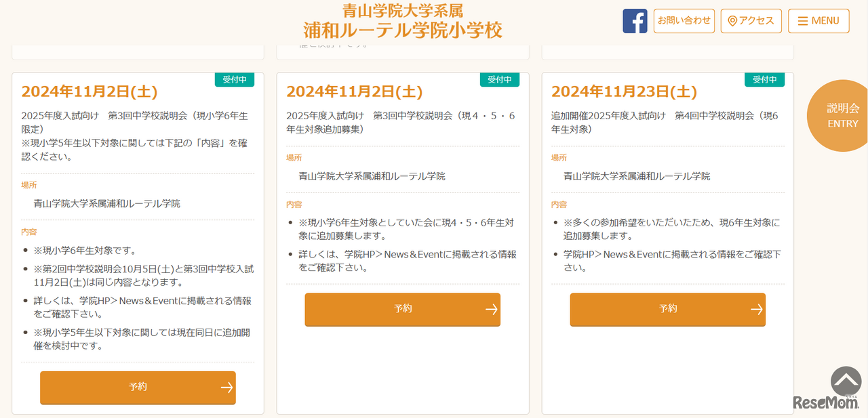Click the 受付中 badge on the 4・5・6年生対象 card
This screenshot has width=868, height=418.
tap(500, 80)
